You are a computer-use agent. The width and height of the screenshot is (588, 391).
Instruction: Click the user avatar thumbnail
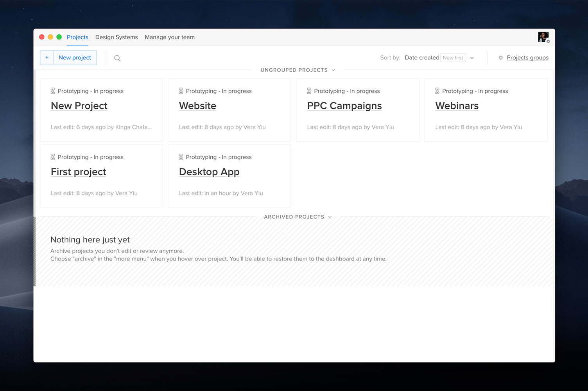click(x=543, y=37)
